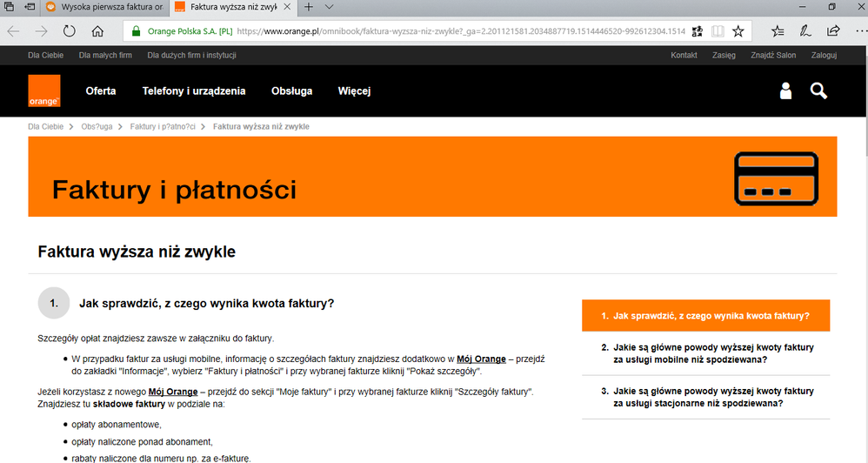868x463 pixels.
Task: Click the credit card banner icon
Action: click(776, 178)
